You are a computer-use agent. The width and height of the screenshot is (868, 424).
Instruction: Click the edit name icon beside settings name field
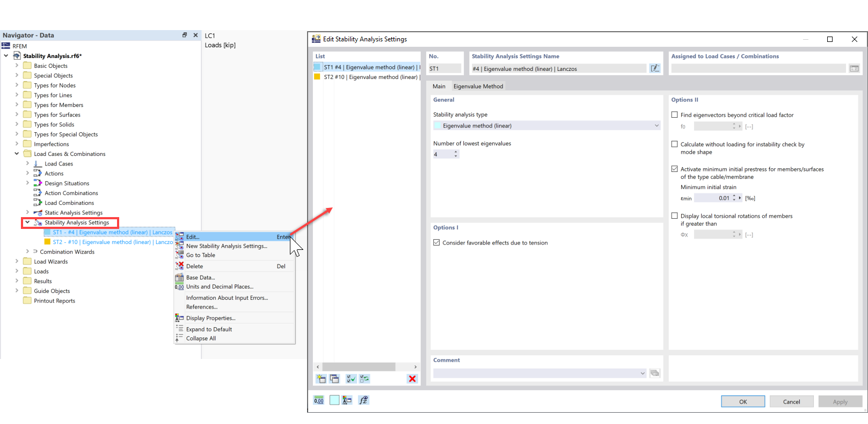coord(655,68)
